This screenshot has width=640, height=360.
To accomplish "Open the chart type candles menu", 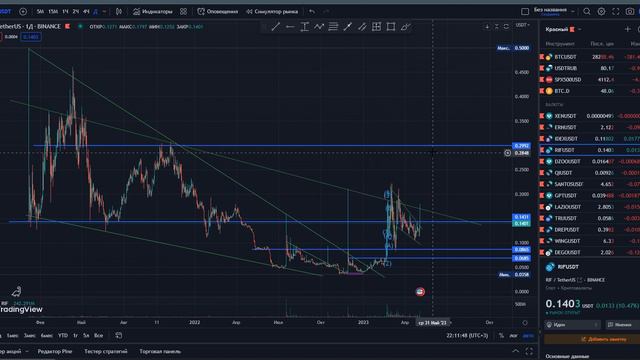I will point(119,11).
